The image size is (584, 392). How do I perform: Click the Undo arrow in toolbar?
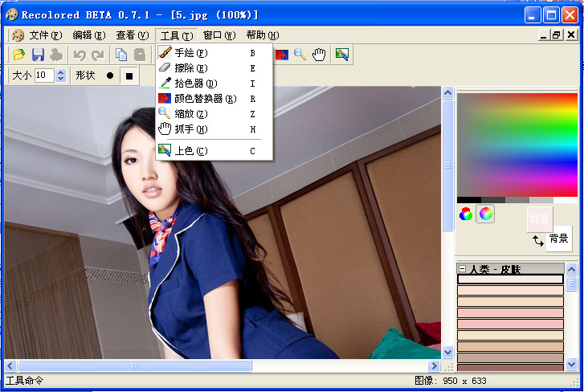[x=80, y=55]
